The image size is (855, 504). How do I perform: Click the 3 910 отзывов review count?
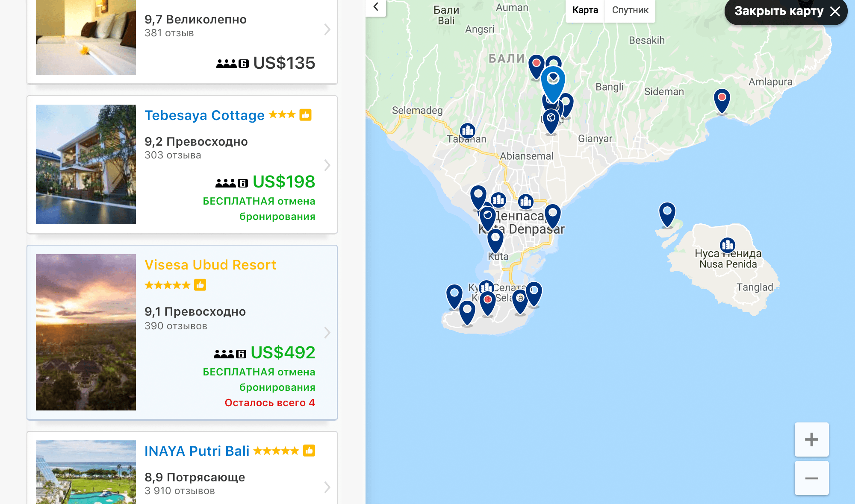point(180,491)
